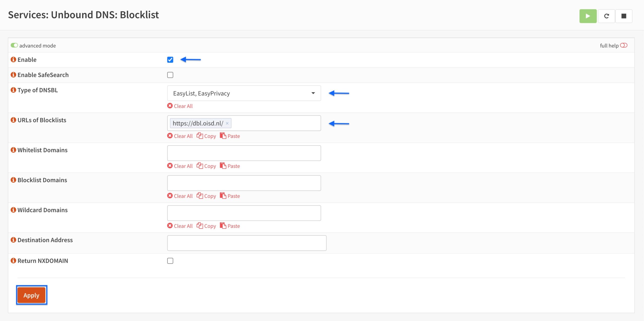Uncheck the Enable checkbox
The height and width of the screenshot is (321, 644).
170,60
